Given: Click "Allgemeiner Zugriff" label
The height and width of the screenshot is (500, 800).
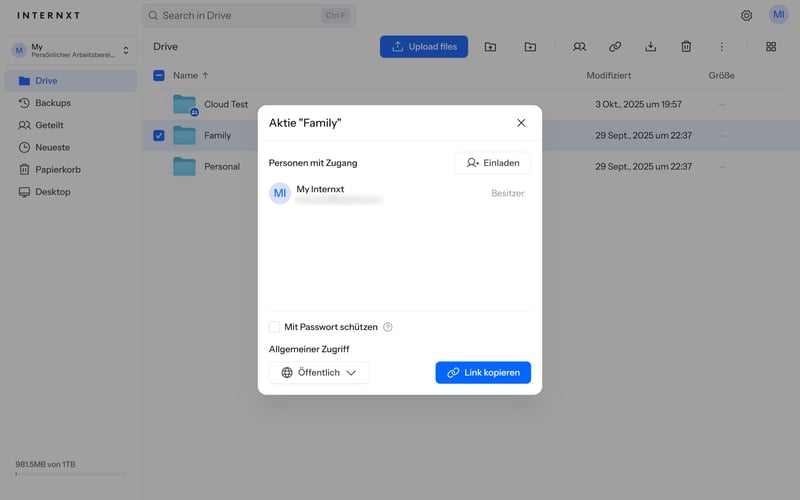Looking at the screenshot, I should click(x=309, y=349).
